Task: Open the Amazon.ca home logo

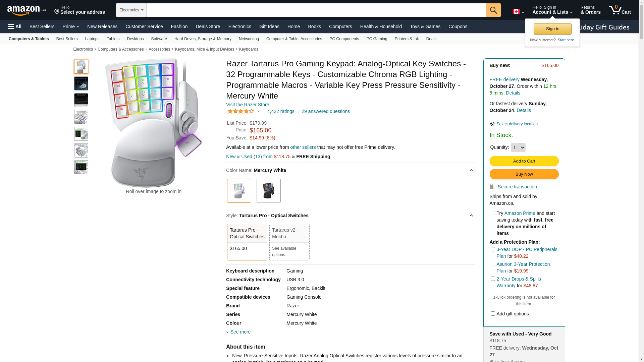Action: [27, 10]
